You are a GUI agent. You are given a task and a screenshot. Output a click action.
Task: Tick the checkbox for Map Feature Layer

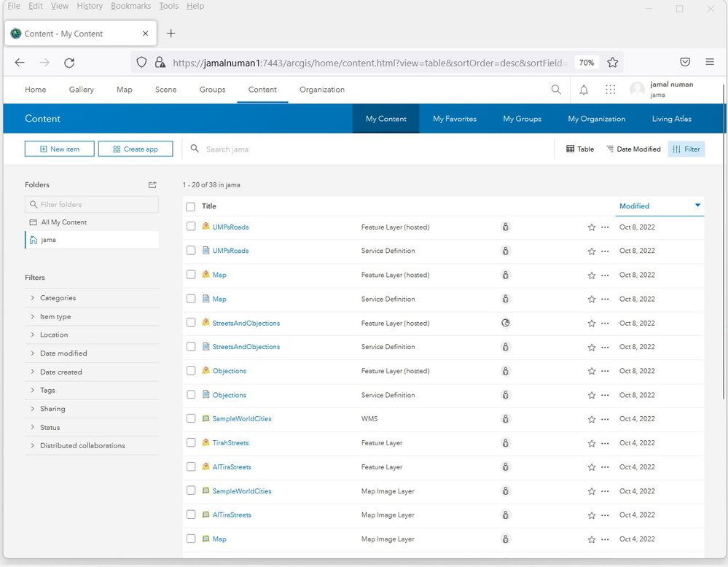tap(191, 275)
